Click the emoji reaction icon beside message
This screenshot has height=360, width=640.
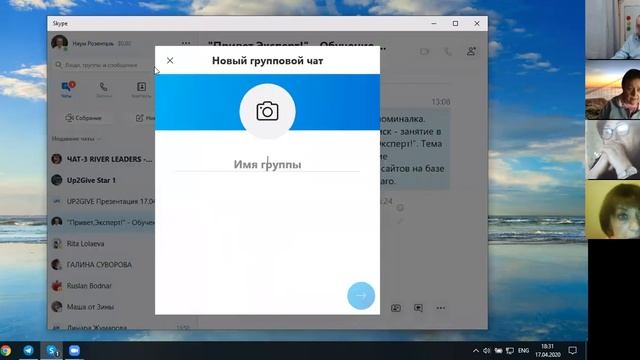[400, 208]
